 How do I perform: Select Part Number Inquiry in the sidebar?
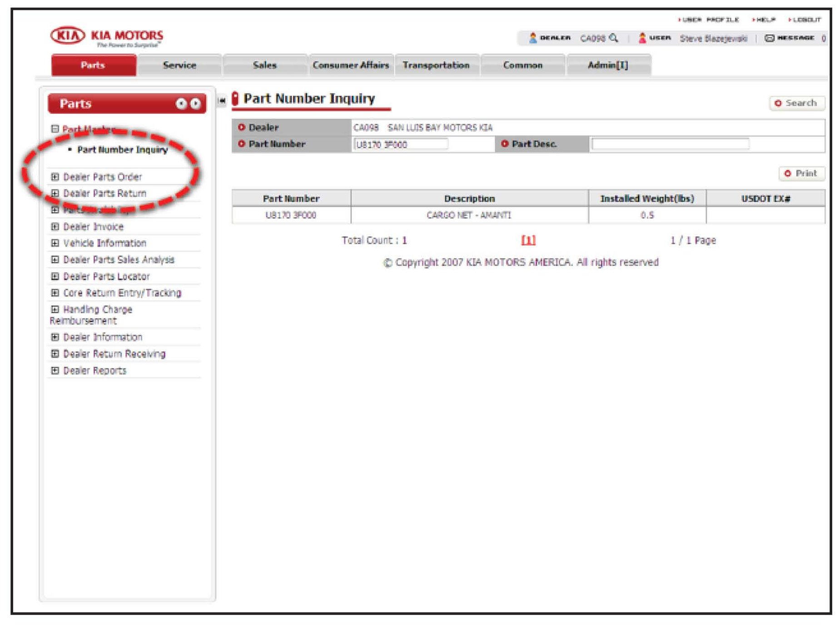click(x=122, y=150)
